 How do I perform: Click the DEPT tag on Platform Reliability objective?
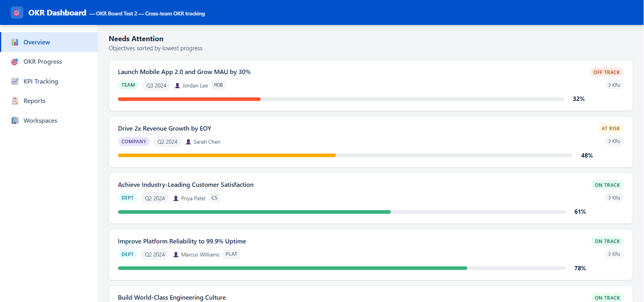tap(127, 255)
